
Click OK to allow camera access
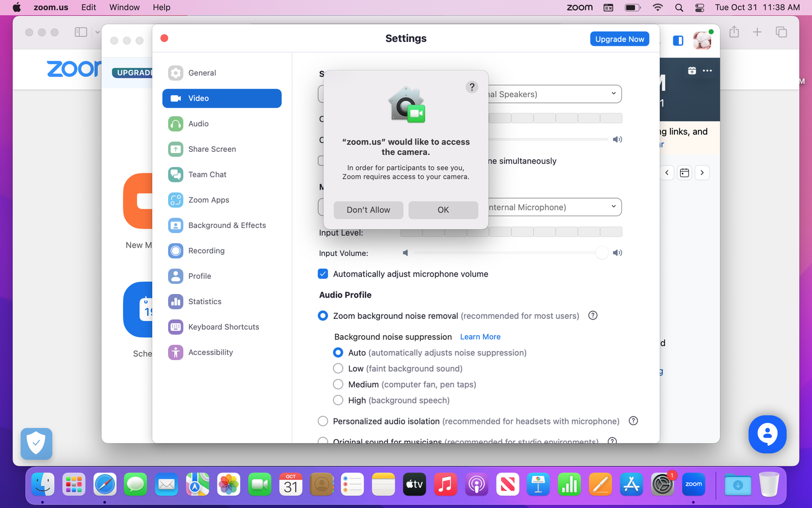pos(443,209)
